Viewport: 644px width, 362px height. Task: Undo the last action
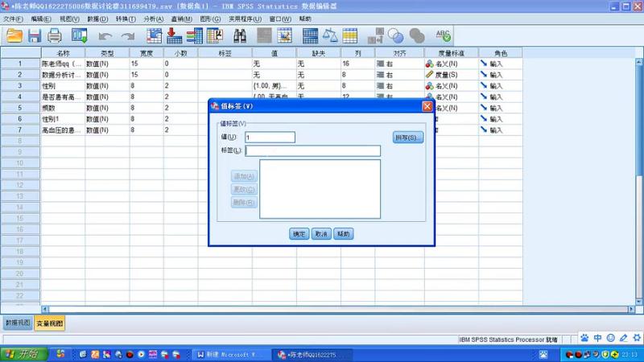[105, 36]
